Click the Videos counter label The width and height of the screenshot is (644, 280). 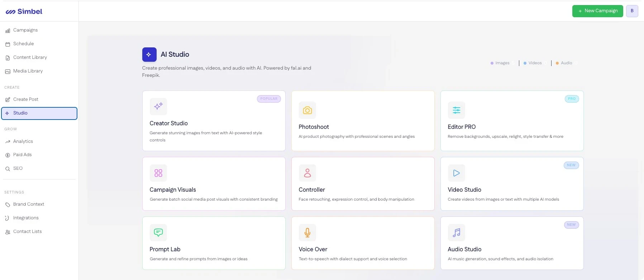pos(535,63)
